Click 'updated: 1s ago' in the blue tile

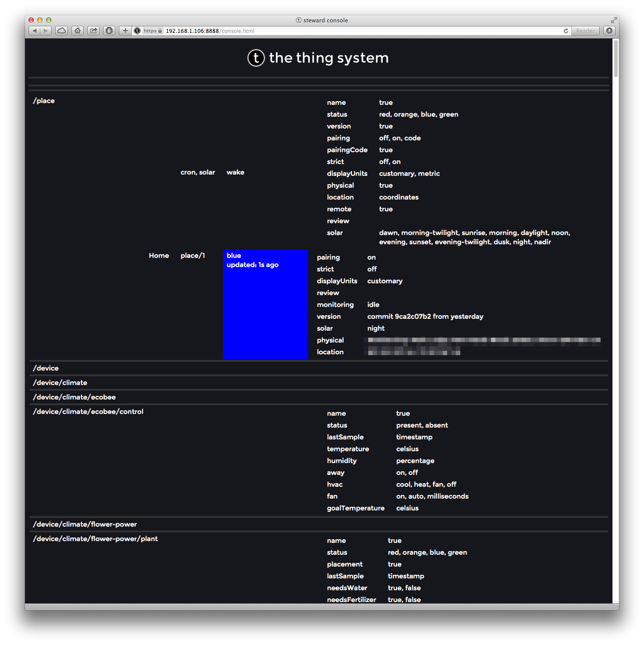pos(253,265)
